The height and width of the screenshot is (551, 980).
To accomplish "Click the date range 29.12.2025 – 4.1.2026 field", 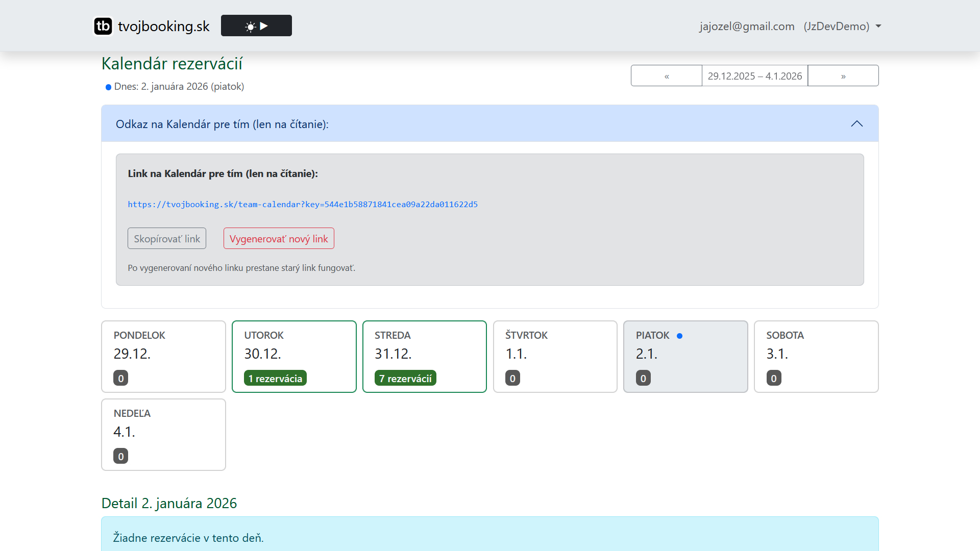I will (x=754, y=76).
